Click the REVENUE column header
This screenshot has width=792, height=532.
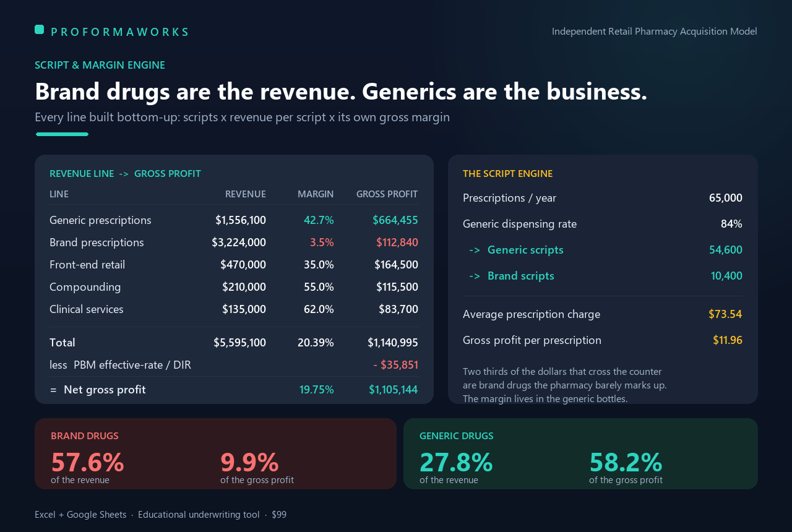click(x=246, y=194)
